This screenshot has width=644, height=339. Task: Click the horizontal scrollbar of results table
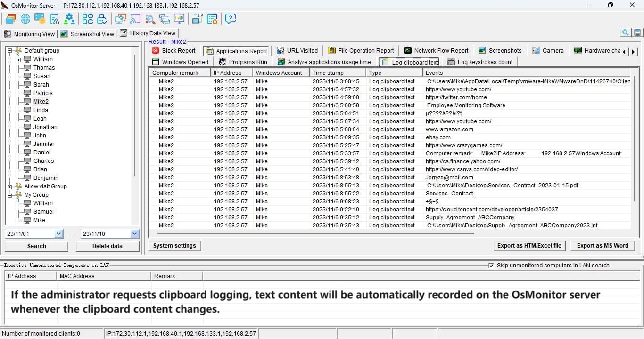pos(316,233)
